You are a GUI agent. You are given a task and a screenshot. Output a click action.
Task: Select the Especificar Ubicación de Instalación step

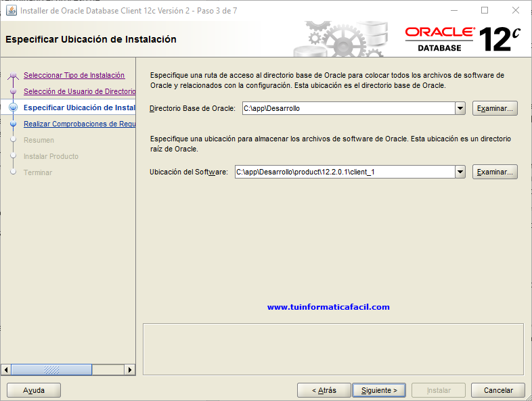point(79,108)
